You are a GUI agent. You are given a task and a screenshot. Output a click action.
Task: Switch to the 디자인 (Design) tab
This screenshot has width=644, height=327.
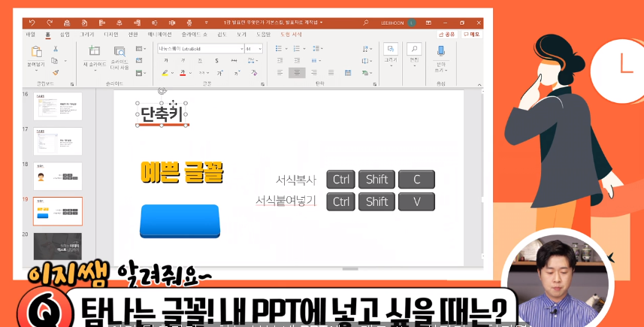pos(111,35)
